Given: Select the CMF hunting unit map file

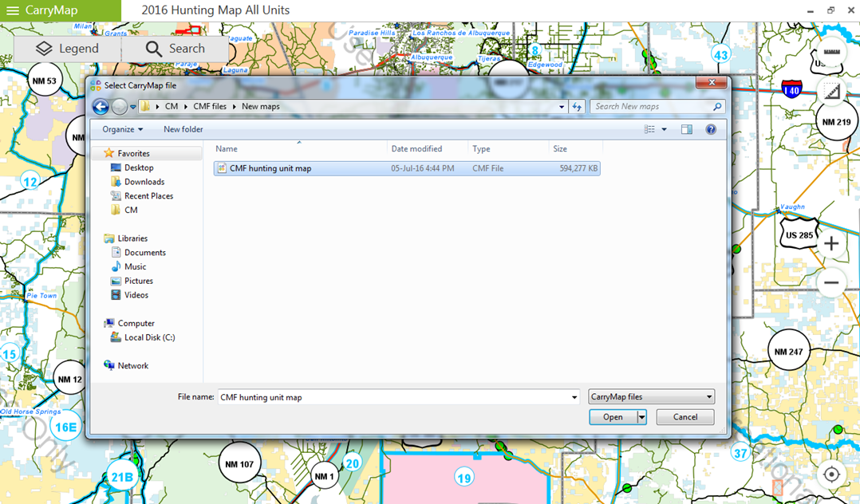Looking at the screenshot, I should tap(407, 168).
